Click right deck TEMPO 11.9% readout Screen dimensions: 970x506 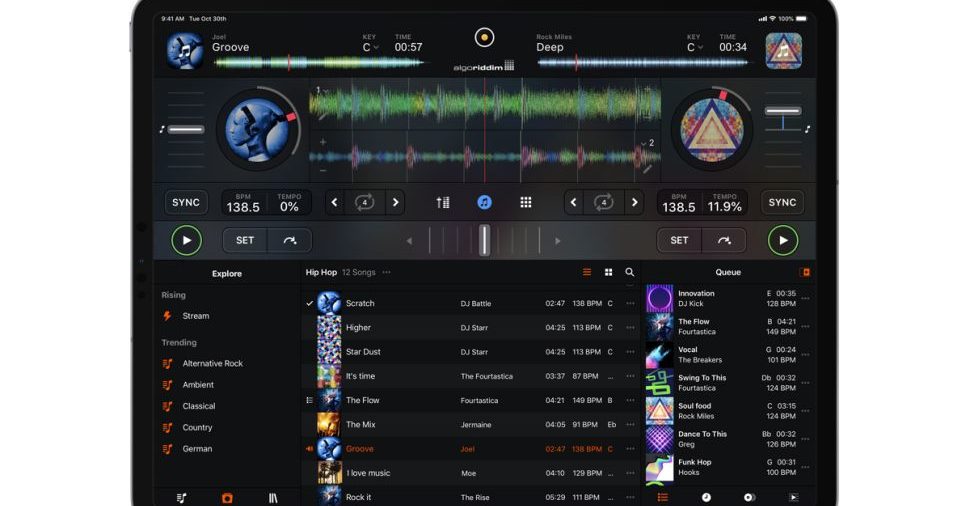724,204
